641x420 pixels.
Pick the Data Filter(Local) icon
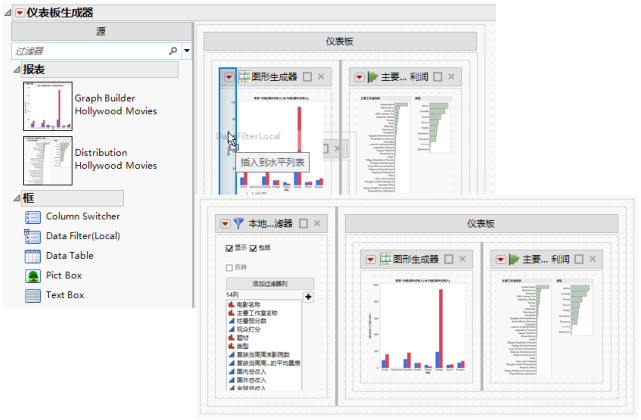[33, 236]
